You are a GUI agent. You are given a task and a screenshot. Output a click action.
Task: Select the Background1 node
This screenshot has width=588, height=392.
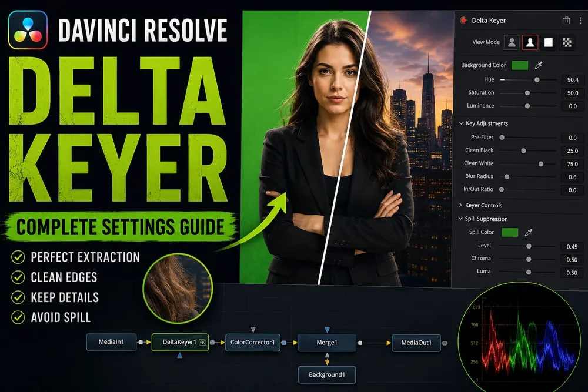[x=327, y=375]
